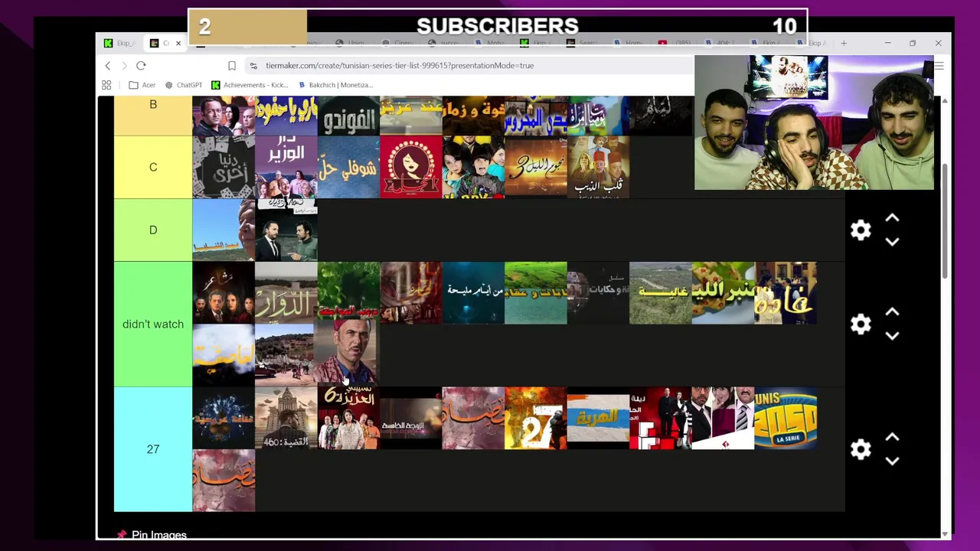Click the 27 tier label
980x551 pixels.
pyautogui.click(x=153, y=449)
